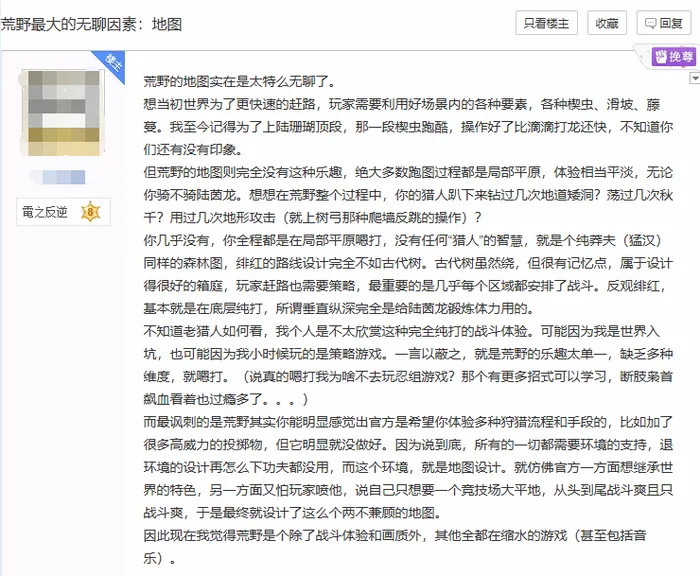Click the closing paragraph 因此现在我觉得荒野

click(395, 547)
